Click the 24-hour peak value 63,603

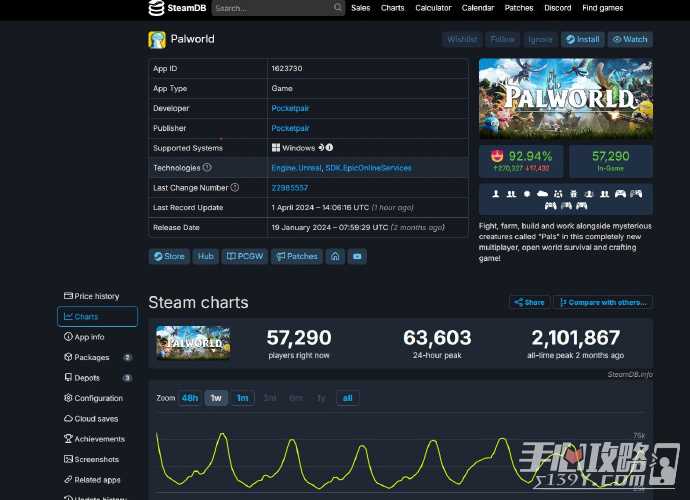coord(437,338)
